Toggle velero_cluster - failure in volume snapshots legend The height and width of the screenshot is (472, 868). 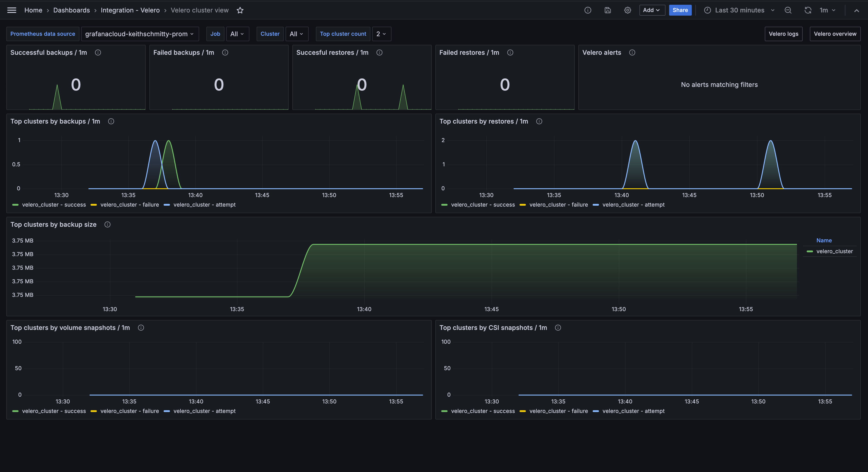[129, 411]
